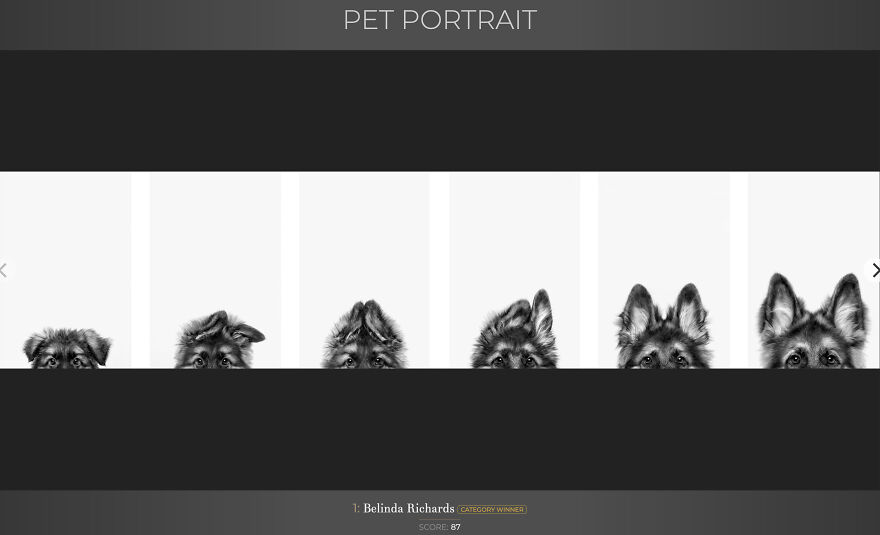Screen dimensions: 880x535
Task: Click the third puppy portrait with folded ears
Action: click(x=364, y=270)
